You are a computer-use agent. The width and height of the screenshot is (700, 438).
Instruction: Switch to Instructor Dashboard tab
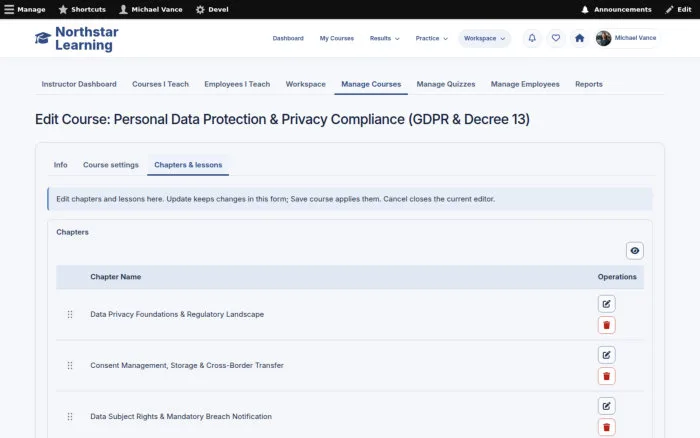pos(79,84)
